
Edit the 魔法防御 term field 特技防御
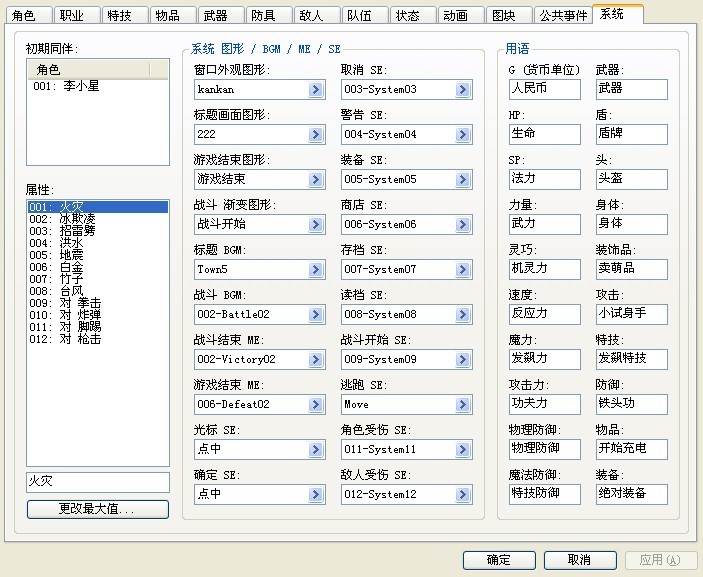pyautogui.click(x=544, y=494)
